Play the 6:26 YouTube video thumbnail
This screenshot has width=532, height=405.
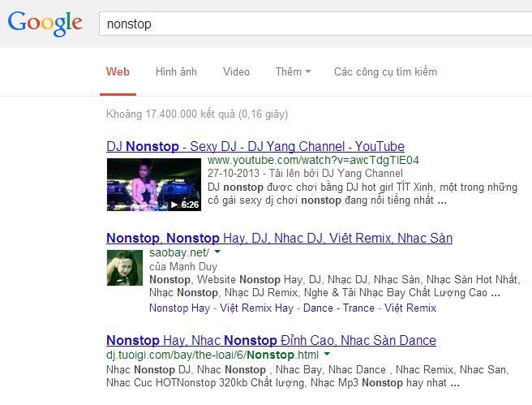[154, 184]
